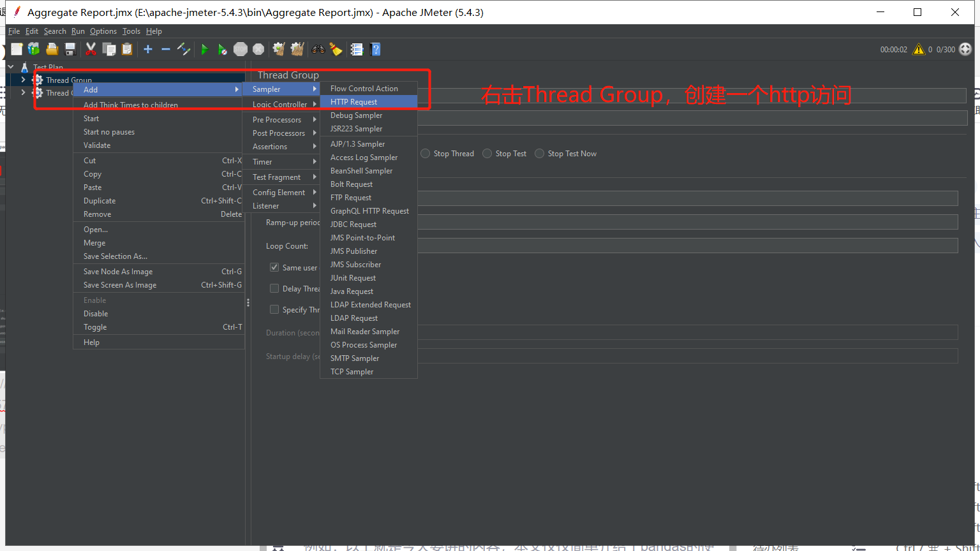Viewport: 980px width, 551px height.
Task: Click the Cut scissors icon
Action: pyautogui.click(x=91, y=49)
